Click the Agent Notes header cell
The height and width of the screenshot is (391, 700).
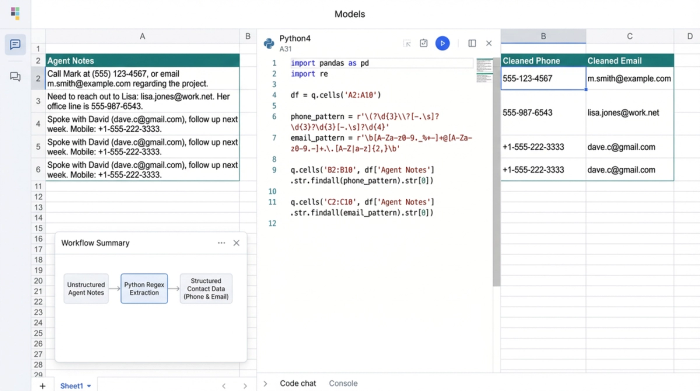click(x=142, y=61)
